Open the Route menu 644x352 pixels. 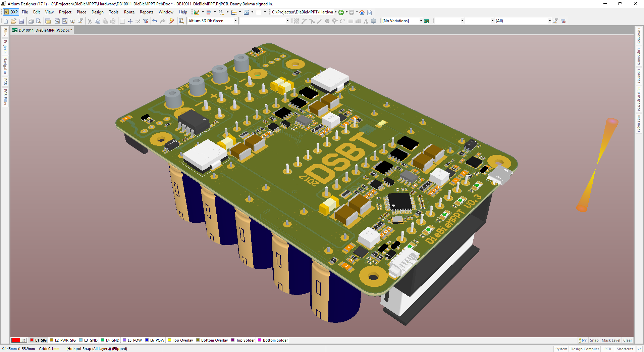[129, 12]
